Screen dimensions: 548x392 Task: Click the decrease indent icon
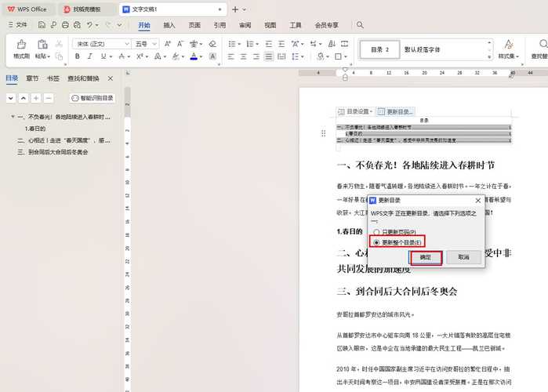pyautogui.click(x=268, y=44)
